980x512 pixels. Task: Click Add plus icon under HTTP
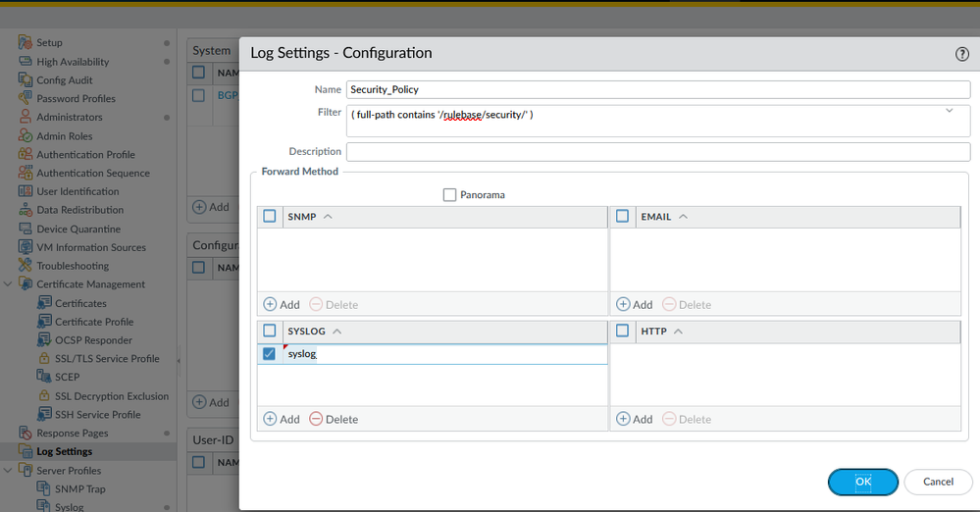click(623, 419)
